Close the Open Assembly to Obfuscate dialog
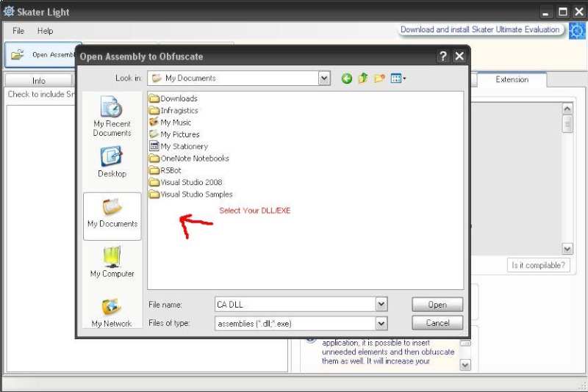Screen dimensions: 588x392 (459, 57)
